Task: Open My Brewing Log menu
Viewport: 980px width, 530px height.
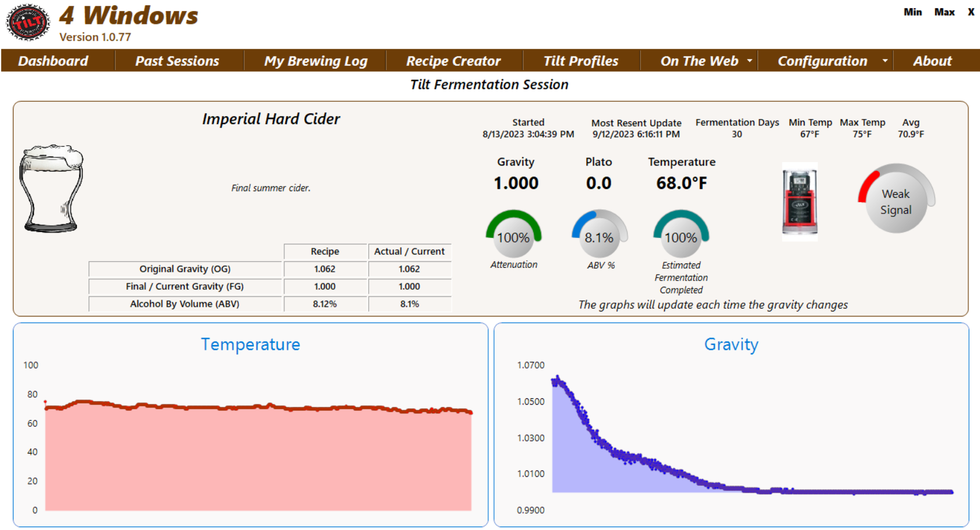Action: [x=316, y=61]
